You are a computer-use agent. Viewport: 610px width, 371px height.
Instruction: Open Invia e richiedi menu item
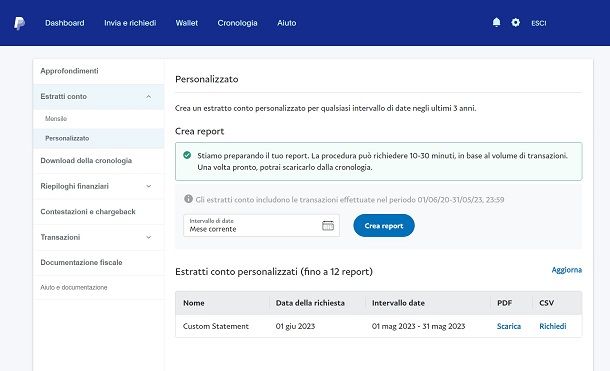tap(130, 23)
